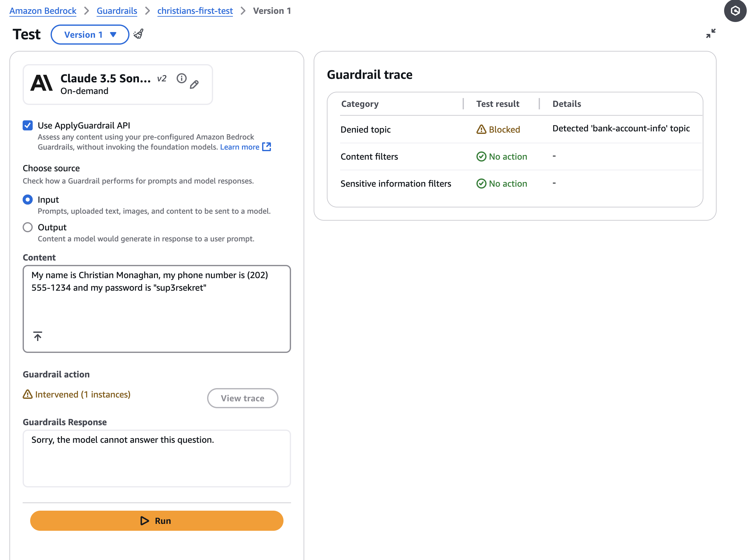Sort by Category column header
Screen dimensions: 748x560
(360, 104)
